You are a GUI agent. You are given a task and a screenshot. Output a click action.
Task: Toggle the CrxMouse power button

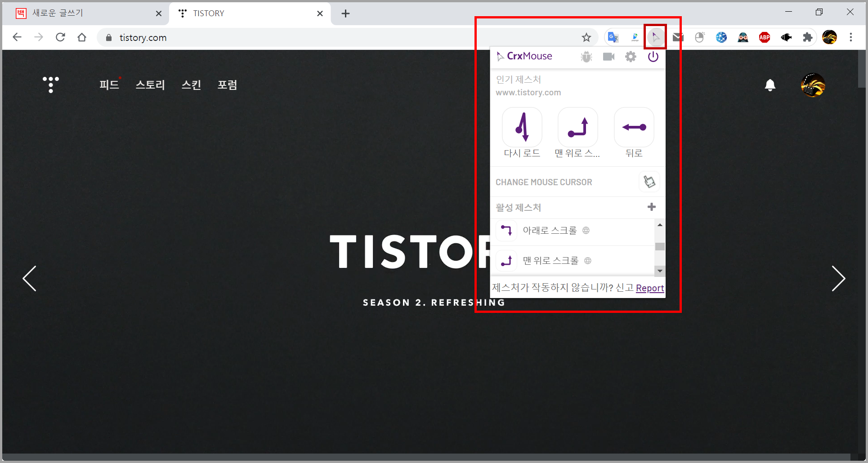tap(653, 57)
